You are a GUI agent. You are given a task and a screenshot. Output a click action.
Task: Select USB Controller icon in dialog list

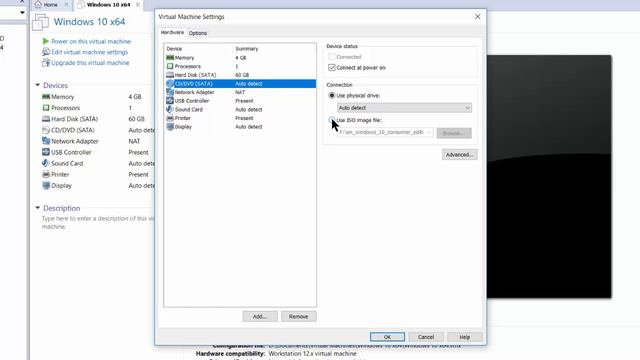coord(170,100)
